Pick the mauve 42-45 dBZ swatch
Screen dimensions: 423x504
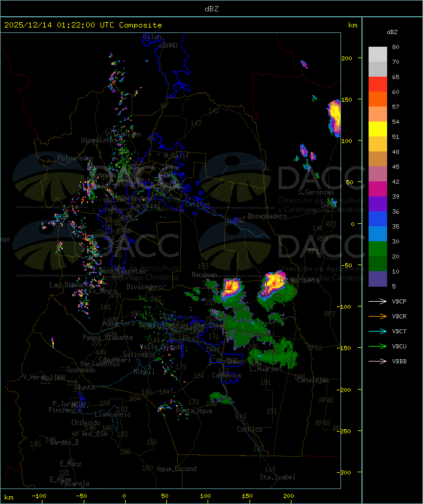coord(378,174)
